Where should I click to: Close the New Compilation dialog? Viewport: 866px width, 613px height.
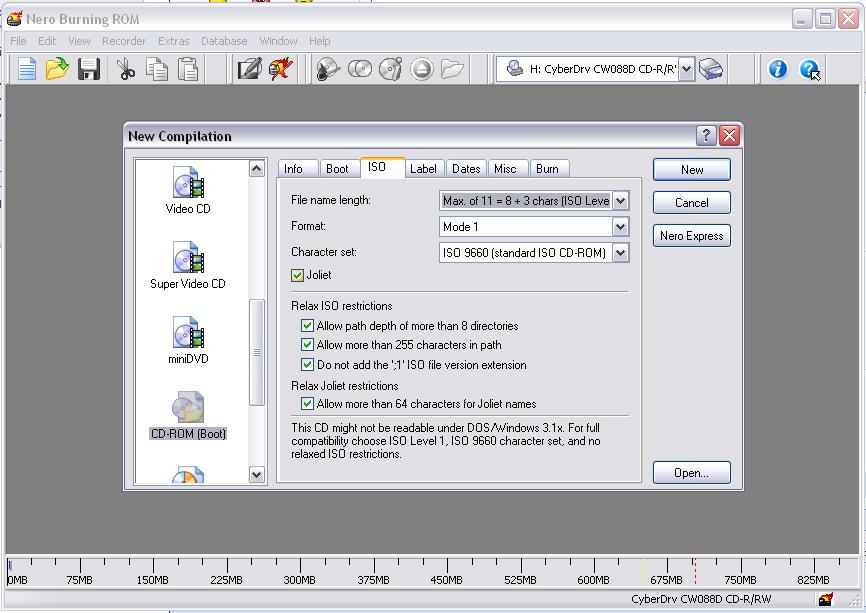click(x=729, y=135)
